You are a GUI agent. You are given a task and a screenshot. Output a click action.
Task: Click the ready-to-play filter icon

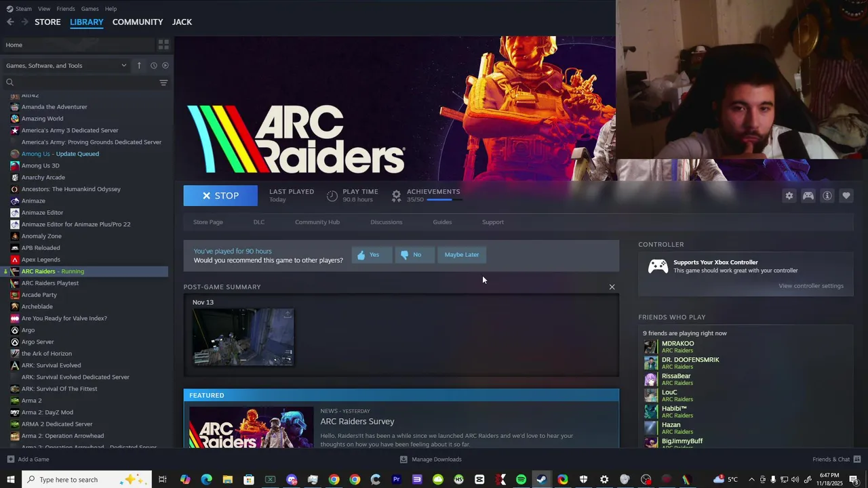click(x=165, y=66)
